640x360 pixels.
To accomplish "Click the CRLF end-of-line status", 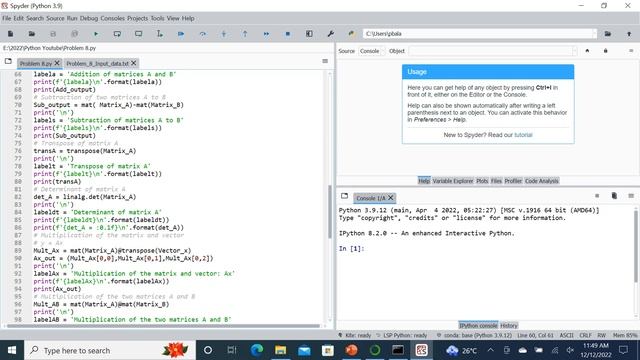I will 585,335.
